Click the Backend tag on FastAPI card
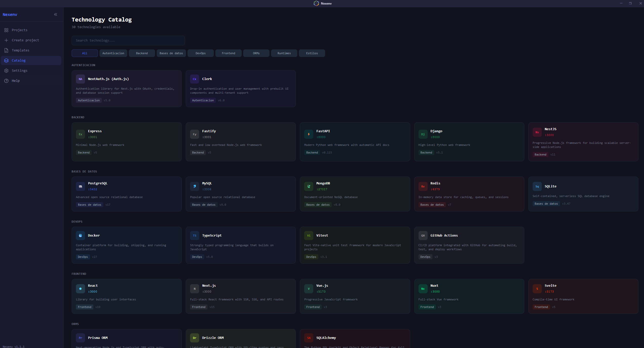This screenshot has height=348, width=644. tap(312, 152)
